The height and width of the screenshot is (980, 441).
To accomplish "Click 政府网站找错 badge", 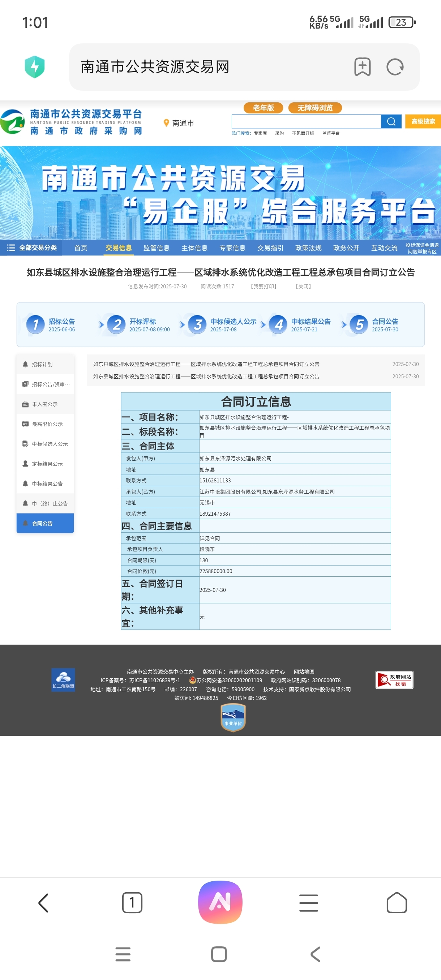I will [394, 680].
